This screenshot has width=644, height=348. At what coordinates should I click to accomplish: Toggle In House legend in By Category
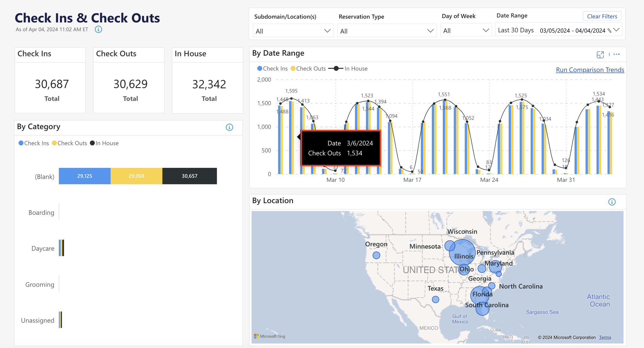coord(104,143)
